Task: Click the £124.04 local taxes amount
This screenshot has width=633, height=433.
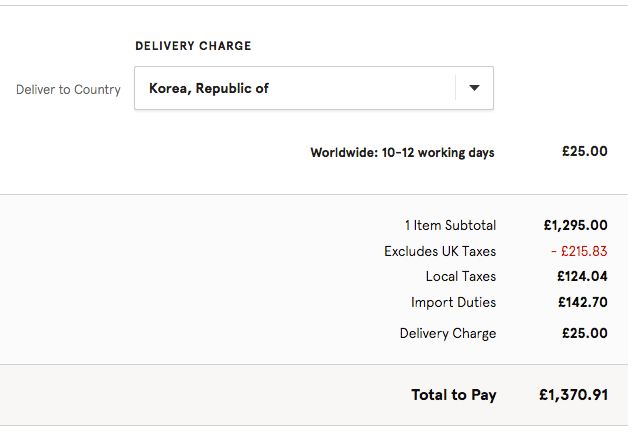Action: pyautogui.click(x=582, y=276)
